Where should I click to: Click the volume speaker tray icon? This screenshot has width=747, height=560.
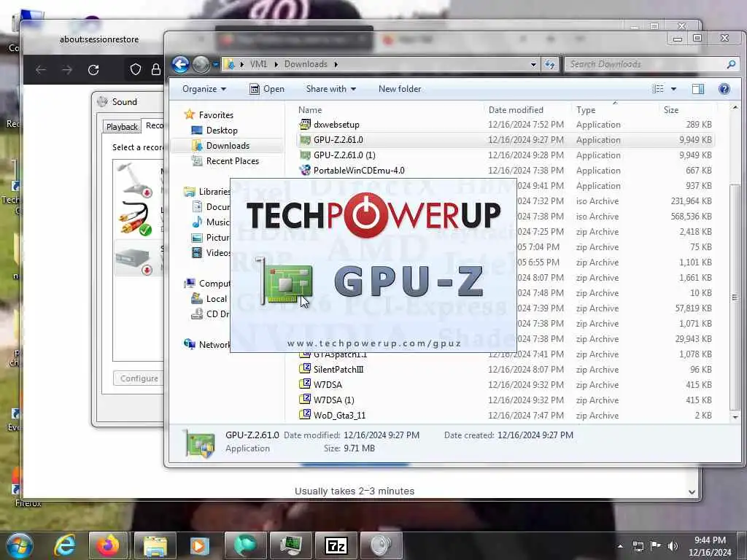point(673,546)
